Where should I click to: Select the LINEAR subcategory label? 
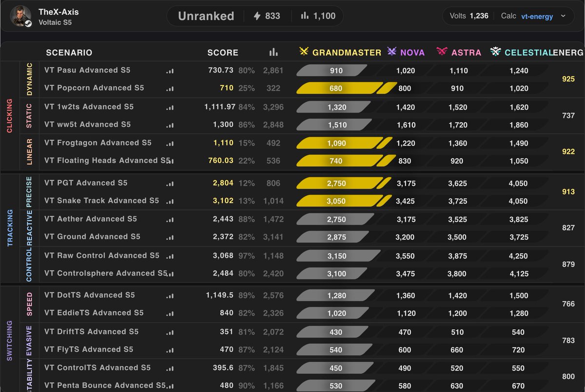tap(29, 152)
